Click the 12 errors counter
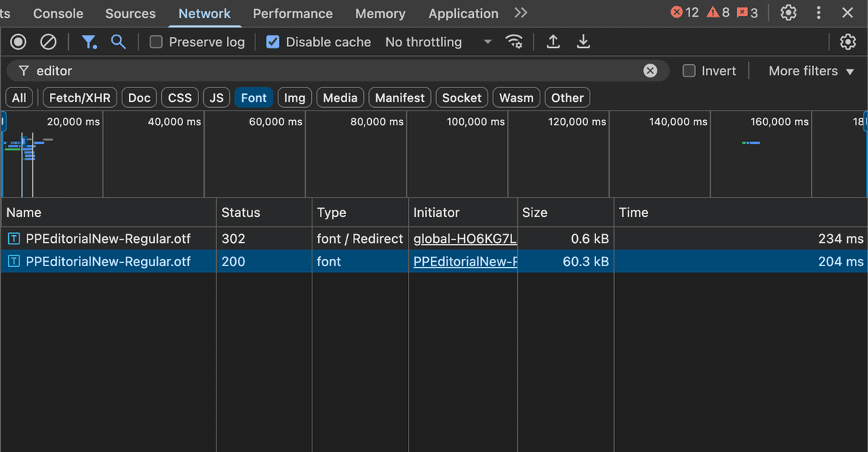Image resolution: width=868 pixels, height=452 pixels. pyautogui.click(x=684, y=12)
